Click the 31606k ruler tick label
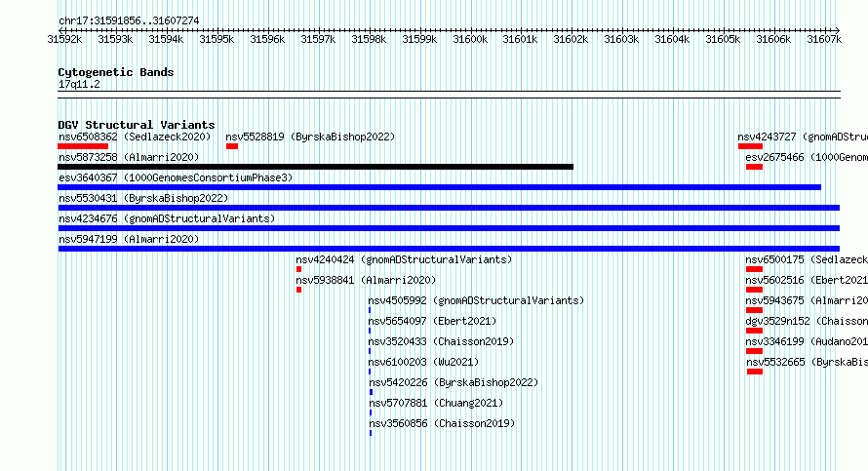Screen dimensions: 868x471 point(773,39)
